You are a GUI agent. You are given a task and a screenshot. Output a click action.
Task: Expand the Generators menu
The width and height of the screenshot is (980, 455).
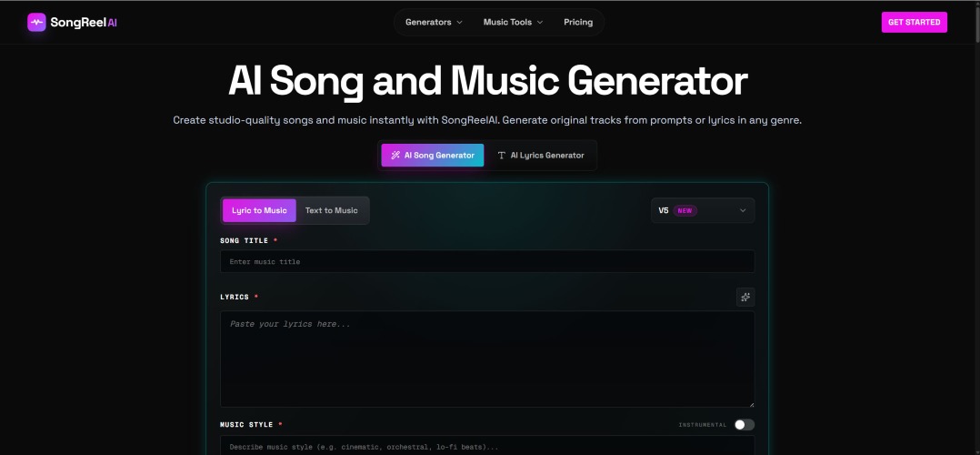[434, 22]
